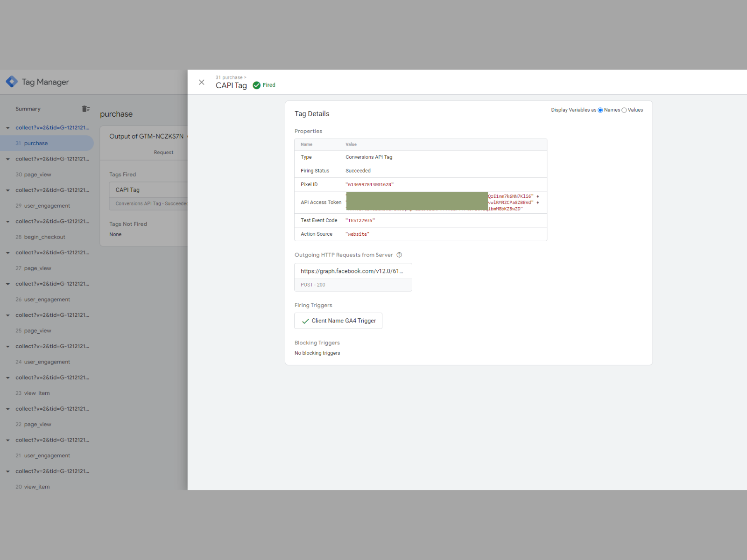Switch to the Request tab
The image size is (747, 560).
point(163,152)
